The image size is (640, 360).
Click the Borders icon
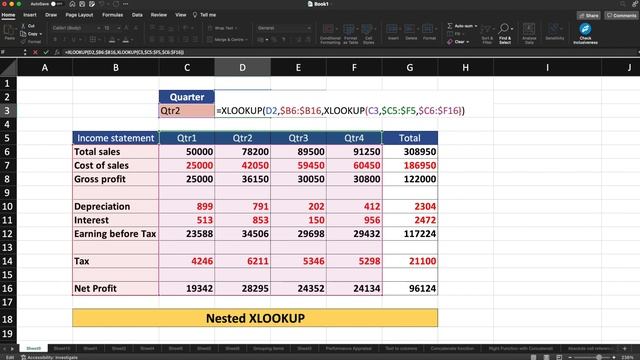pos(93,40)
